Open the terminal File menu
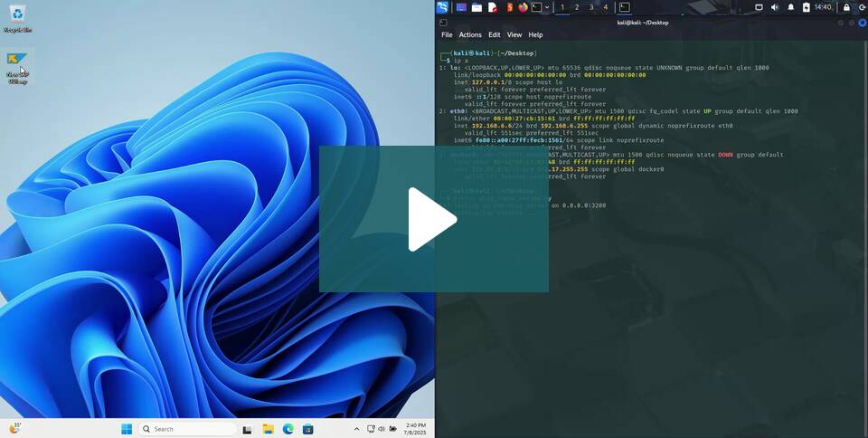Screen dimensions: 868x438 (447, 34)
